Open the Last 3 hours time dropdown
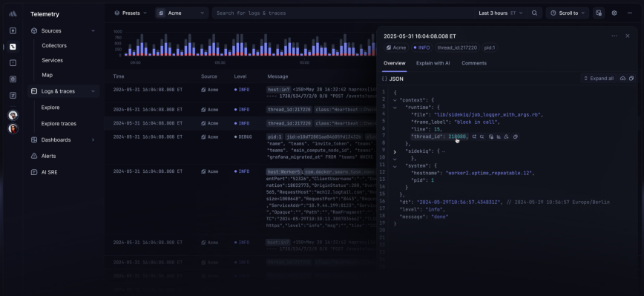Viewport: 644px width, 296px height. [x=501, y=13]
